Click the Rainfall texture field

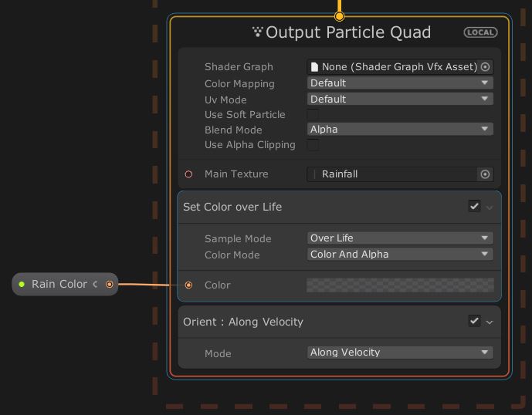pyautogui.click(x=400, y=174)
